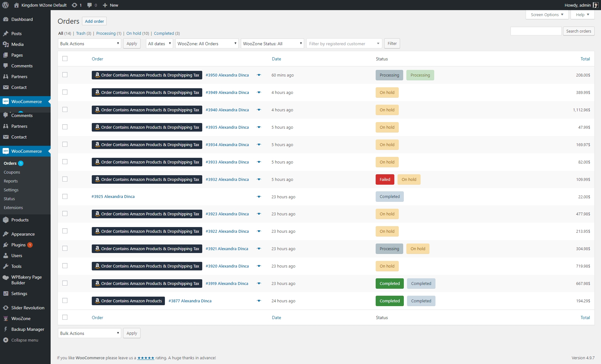The image size is (601, 364).
Task: Check the box for order #3949
Action: 65,92
